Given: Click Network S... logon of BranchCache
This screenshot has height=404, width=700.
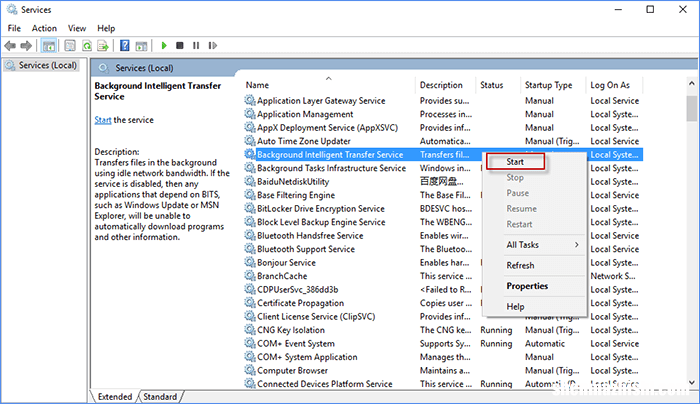Looking at the screenshot, I should [x=613, y=275].
